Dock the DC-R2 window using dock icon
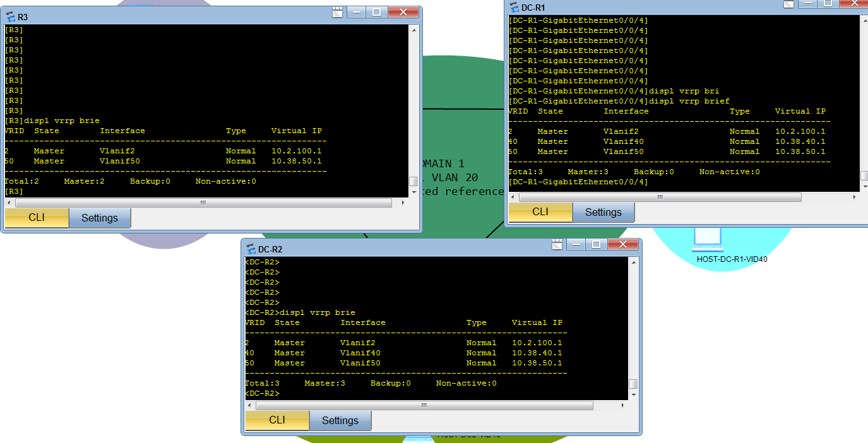The image size is (868, 443). [x=557, y=244]
